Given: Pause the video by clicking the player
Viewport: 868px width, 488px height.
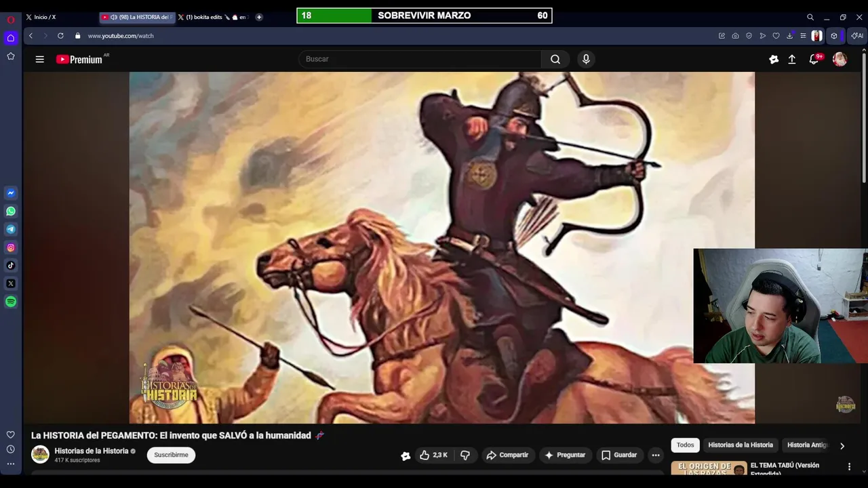Looking at the screenshot, I should click(441, 247).
